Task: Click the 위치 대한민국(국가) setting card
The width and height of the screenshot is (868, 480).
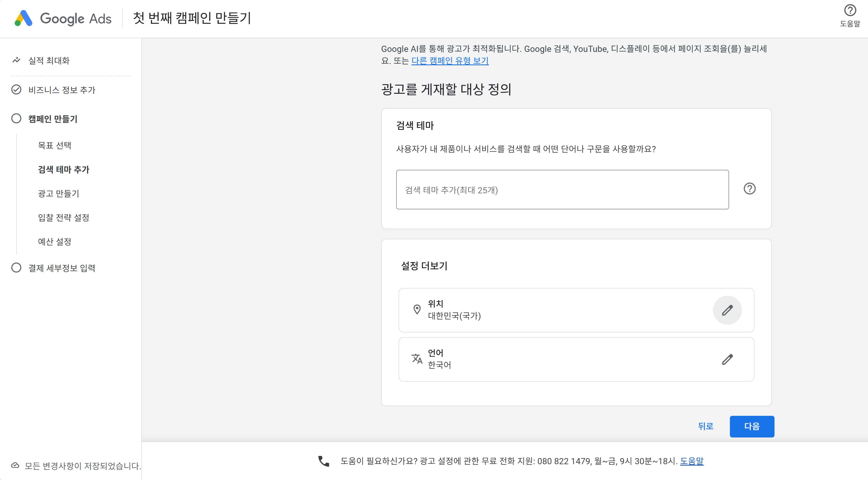Action: click(x=576, y=310)
